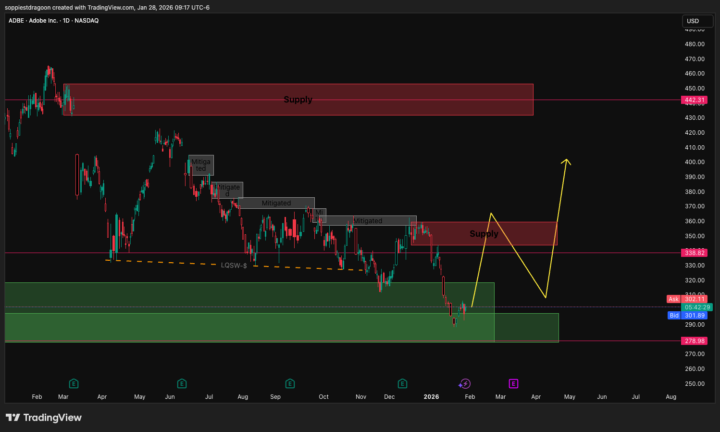Click the 480.00 price axis label
The width and height of the screenshot is (720, 432).
pyautogui.click(x=694, y=44)
